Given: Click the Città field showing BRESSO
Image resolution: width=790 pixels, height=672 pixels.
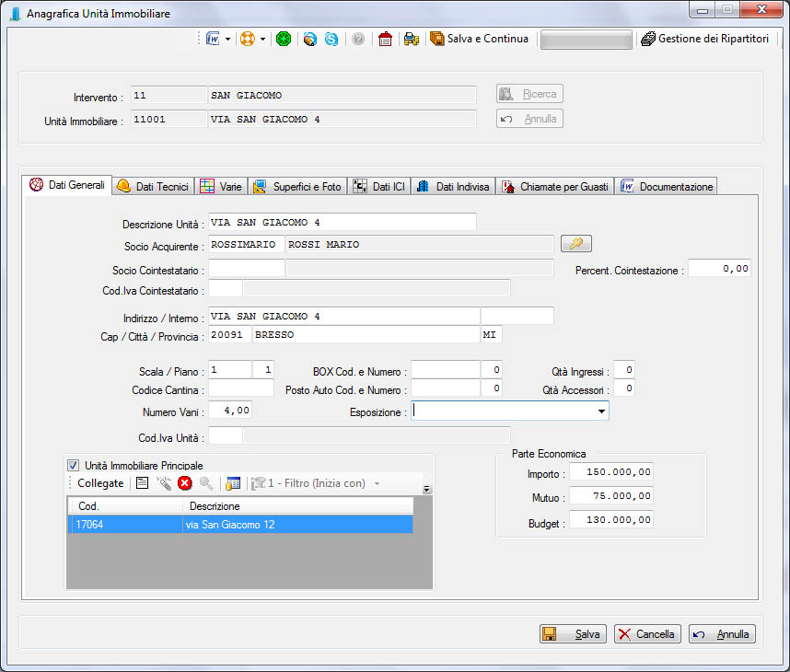Looking at the screenshot, I should pyautogui.click(x=366, y=335).
